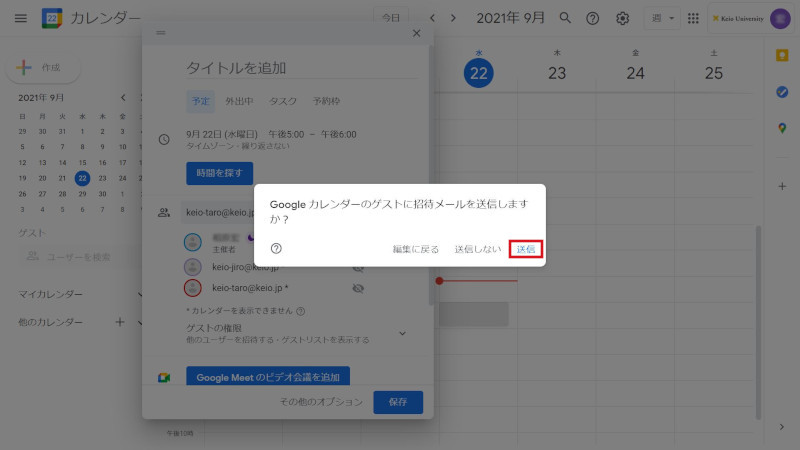800x450 pixels.
Task: Expand the ゲストの権限 section
Action: 403,333
